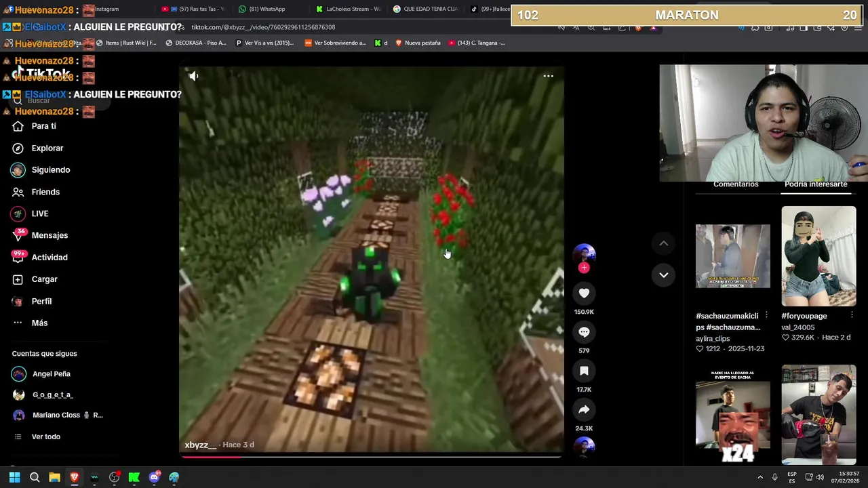
Task: Open the Friends section
Action: 45,192
